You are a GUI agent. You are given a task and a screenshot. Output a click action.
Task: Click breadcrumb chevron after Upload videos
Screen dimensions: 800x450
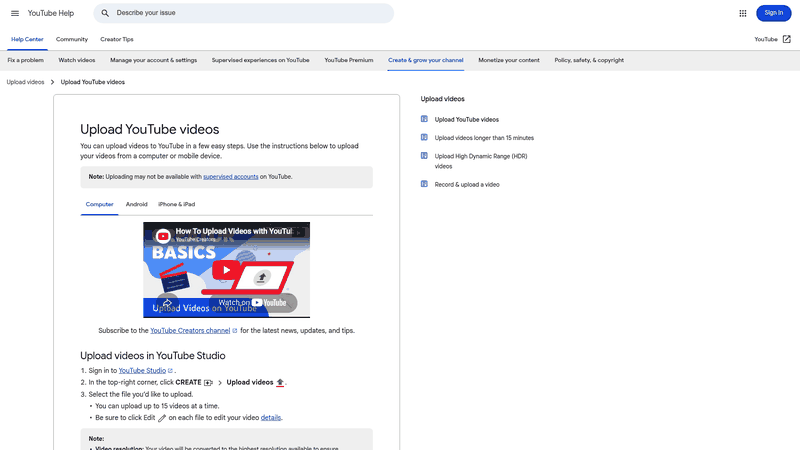pos(52,82)
